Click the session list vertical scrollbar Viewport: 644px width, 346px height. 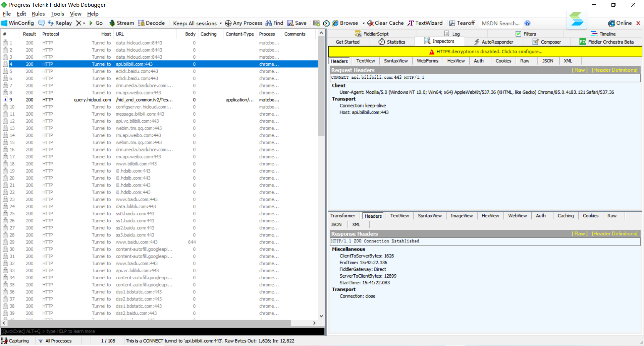[321, 86]
